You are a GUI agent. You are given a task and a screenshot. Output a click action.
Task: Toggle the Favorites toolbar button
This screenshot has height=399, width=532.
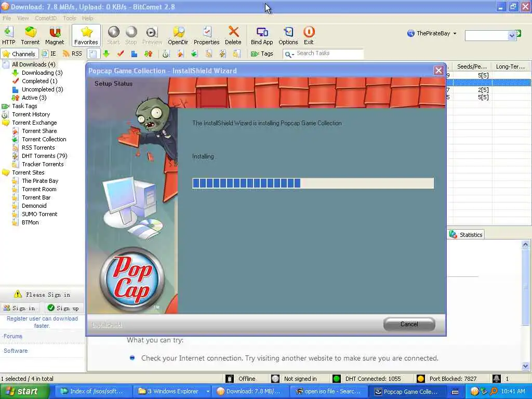coord(86,35)
